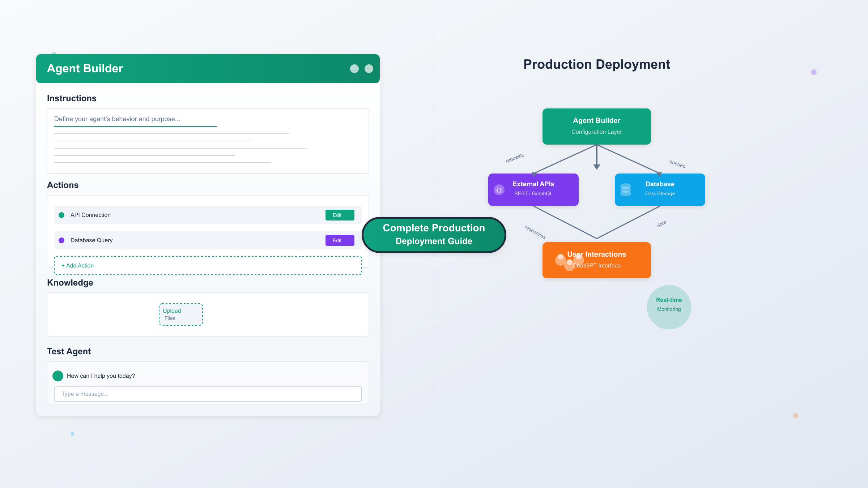Select the Agent Builder Configuration Layer node
The image size is (868, 488).
596,126
